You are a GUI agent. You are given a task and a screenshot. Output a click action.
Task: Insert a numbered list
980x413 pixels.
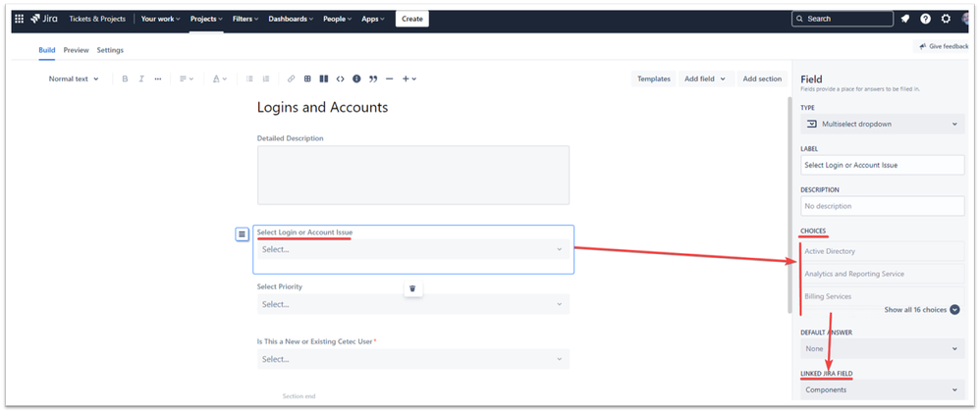pos(266,78)
